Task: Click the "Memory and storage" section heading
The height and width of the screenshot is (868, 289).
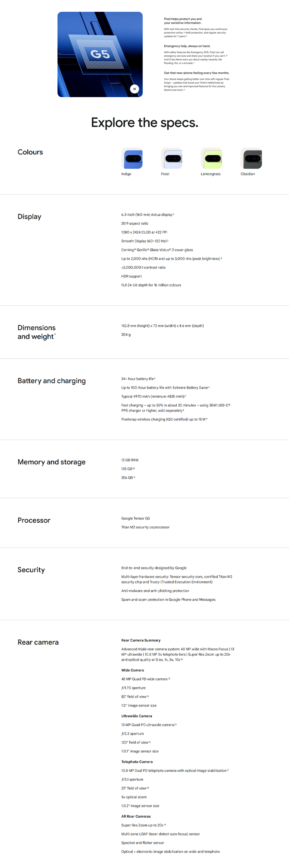Action: pos(51,462)
